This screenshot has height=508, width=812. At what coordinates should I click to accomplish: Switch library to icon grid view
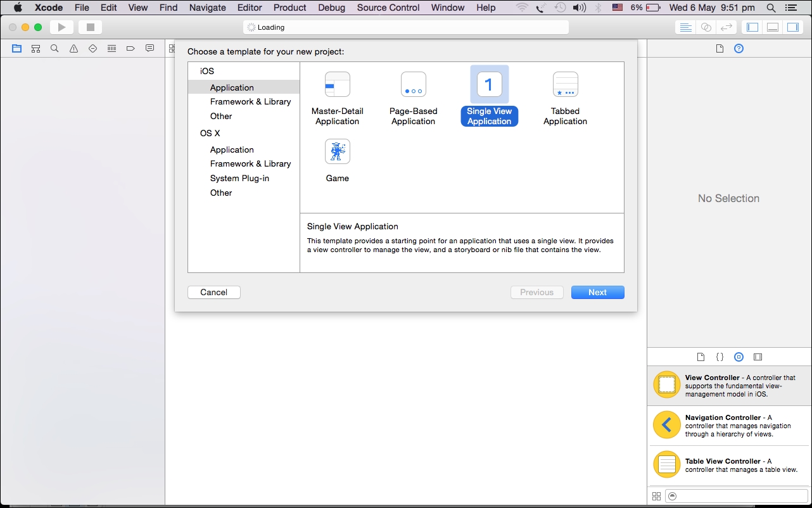click(x=656, y=497)
